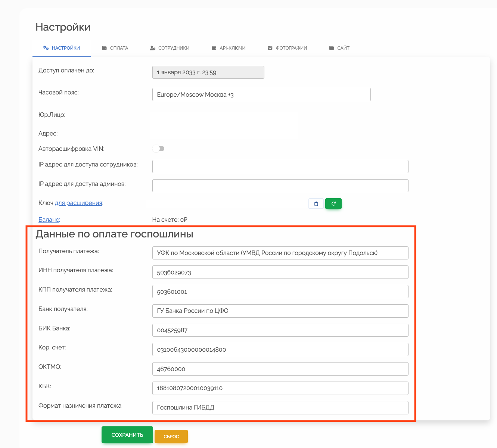The width and height of the screenshot is (497, 448).
Task: Click the Банк получателя input field
Action: [x=280, y=311]
